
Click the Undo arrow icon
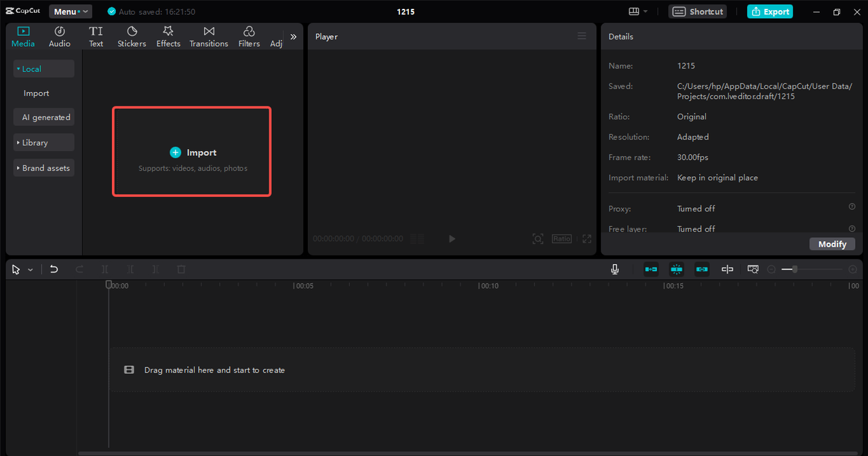[x=54, y=269]
